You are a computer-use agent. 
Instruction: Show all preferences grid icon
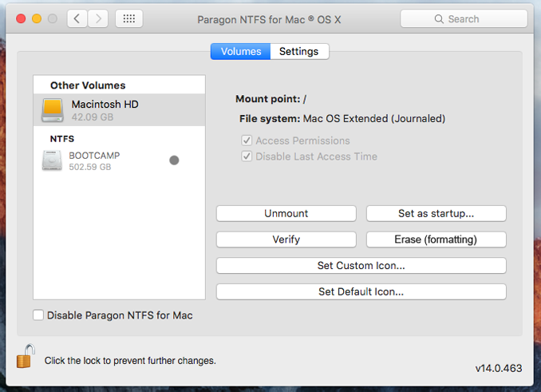click(x=129, y=18)
